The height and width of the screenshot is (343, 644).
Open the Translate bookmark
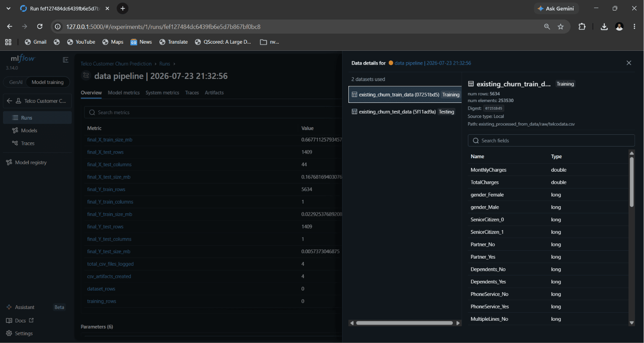(x=173, y=42)
